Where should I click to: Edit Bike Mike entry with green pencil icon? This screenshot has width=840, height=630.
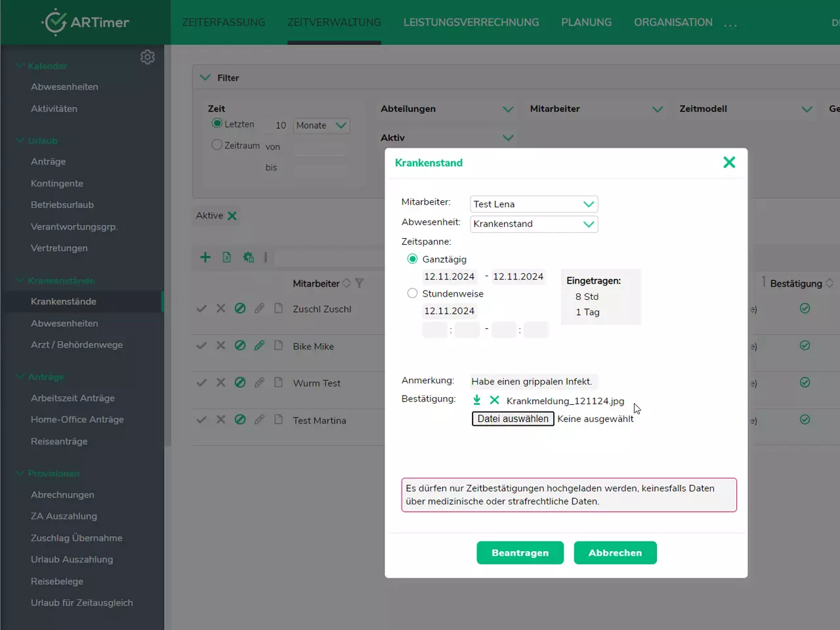pos(259,345)
